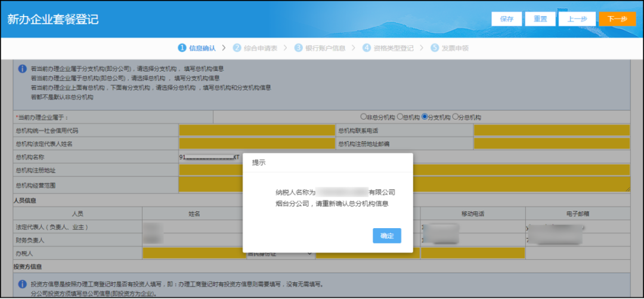Click the 总机构联系电话 input field
Screen dimensions: 644x299
tap(552, 130)
